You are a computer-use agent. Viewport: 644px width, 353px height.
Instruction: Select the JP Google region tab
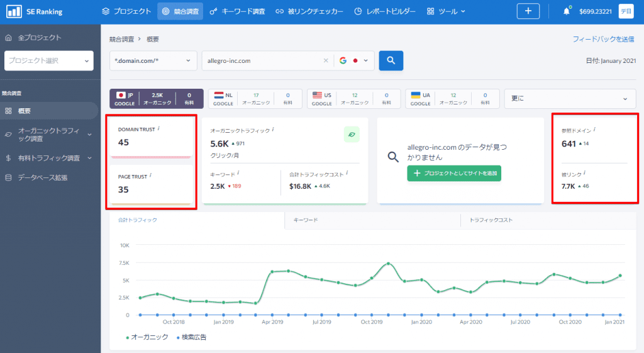point(157,99)
